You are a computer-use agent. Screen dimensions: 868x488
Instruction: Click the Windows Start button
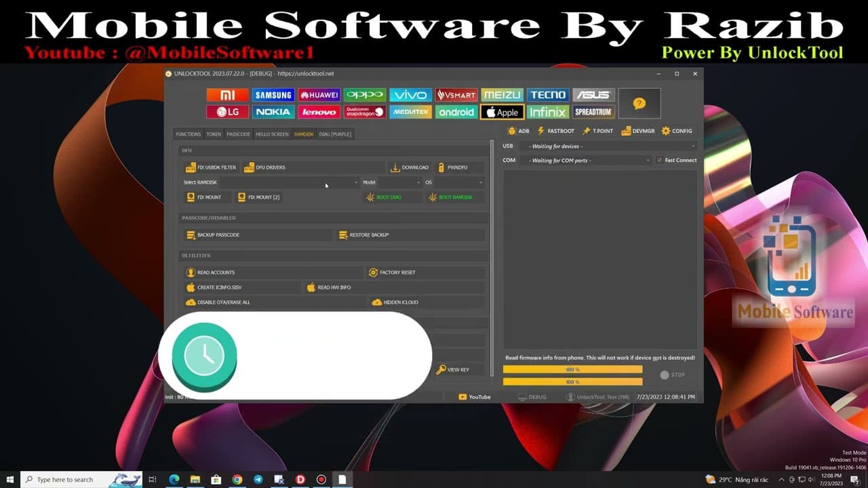point(10,480)
